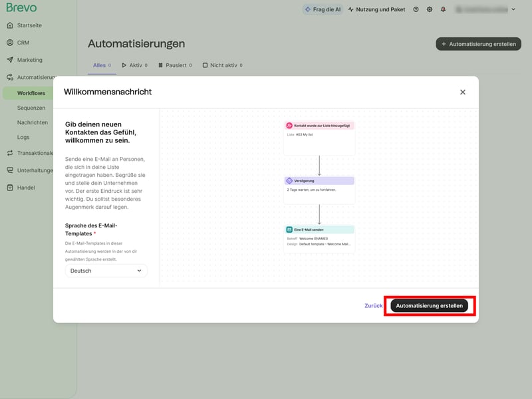Close the Willkommensnachricht dialog
The width and height of the screenshot is (532, 399).
click(463, 92)
